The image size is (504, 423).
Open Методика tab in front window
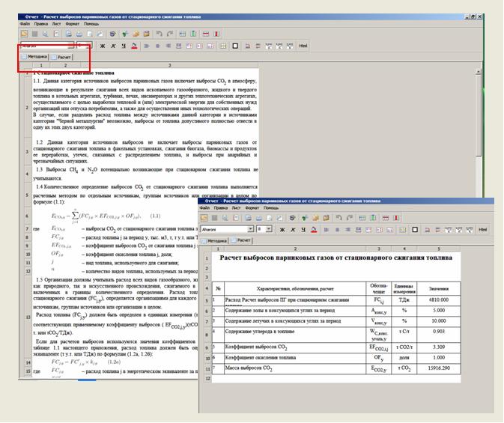click(215, 241)
